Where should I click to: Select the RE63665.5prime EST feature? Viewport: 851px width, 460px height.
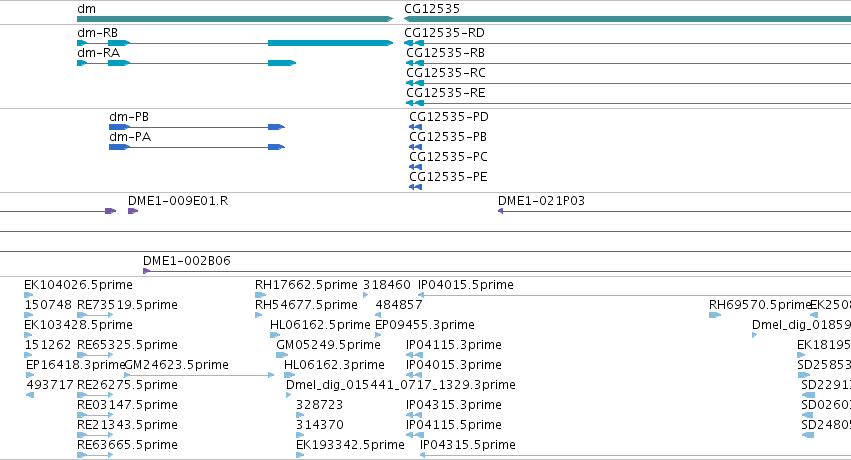pos(96,455)
